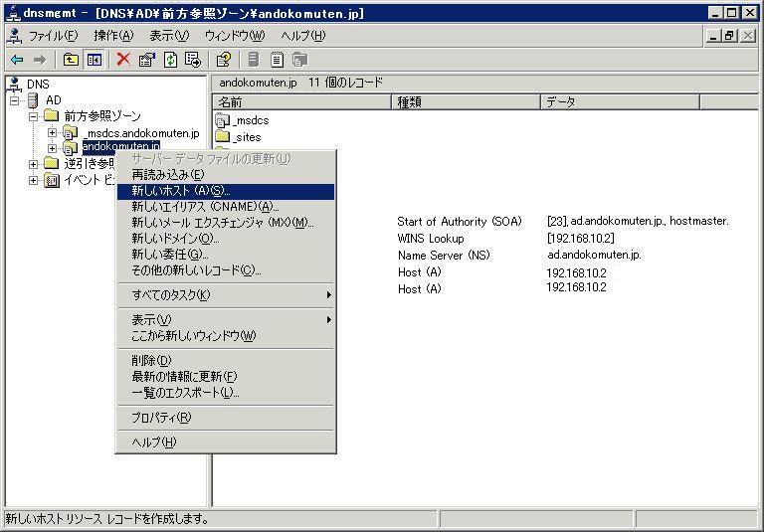764x532 pixels.
Task: Expand the _msdcs.andokomuten.jp zone node
Action: click(52, 132)
